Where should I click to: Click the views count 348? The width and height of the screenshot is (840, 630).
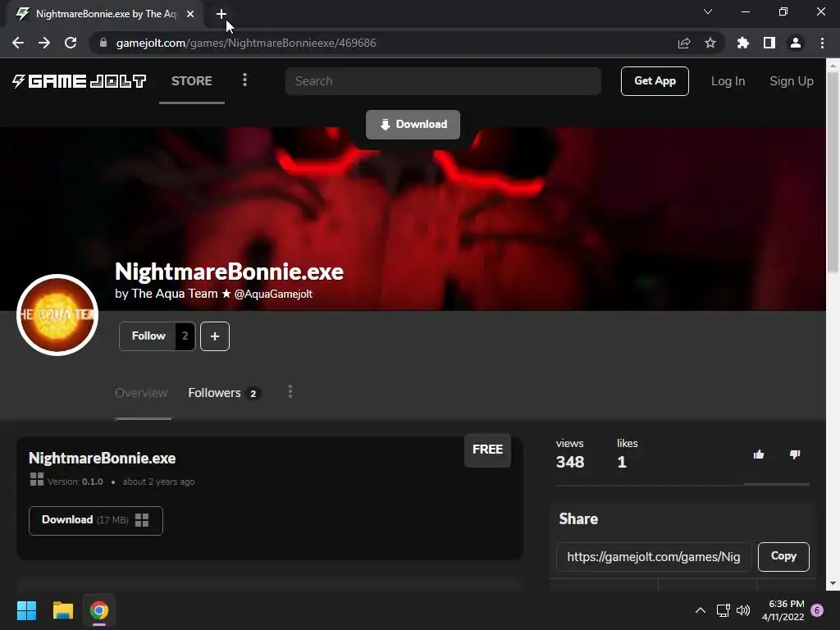point(570,463)
